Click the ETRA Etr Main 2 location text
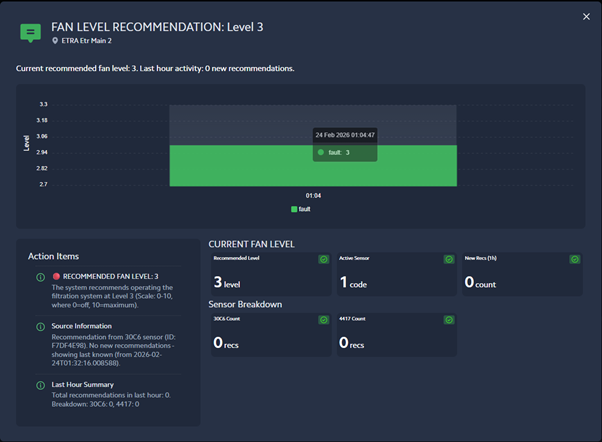Screen dimensions: 602x442 tap(86, 41)
